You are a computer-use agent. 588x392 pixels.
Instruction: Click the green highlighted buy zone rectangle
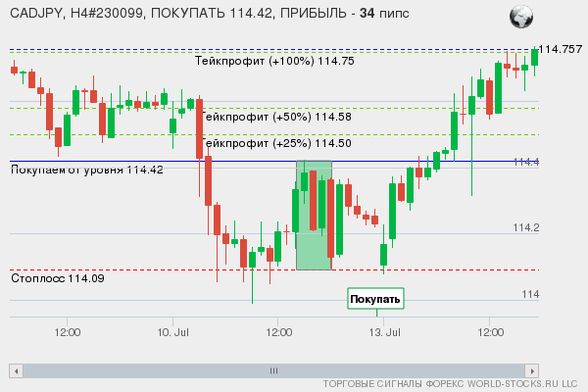pyautogui.click(x=314, y=215)
